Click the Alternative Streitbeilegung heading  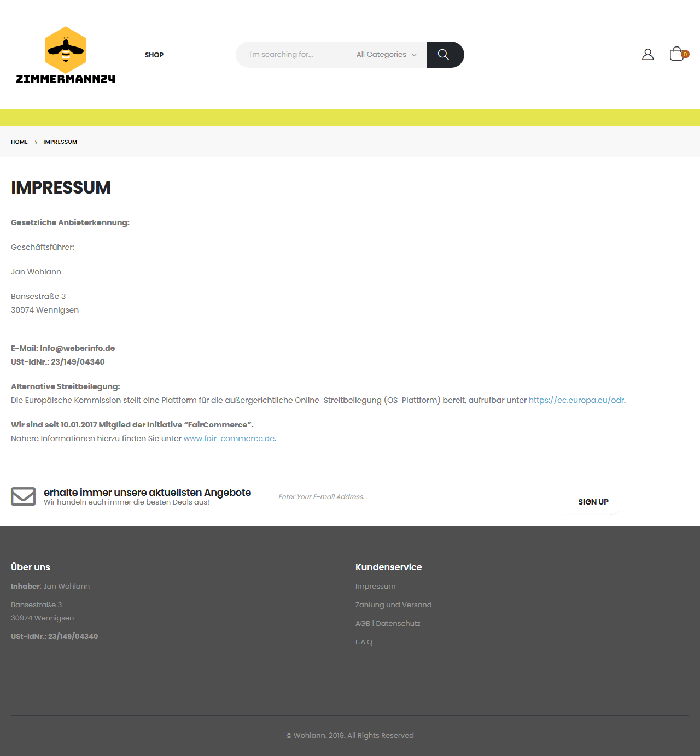[66, 386]
